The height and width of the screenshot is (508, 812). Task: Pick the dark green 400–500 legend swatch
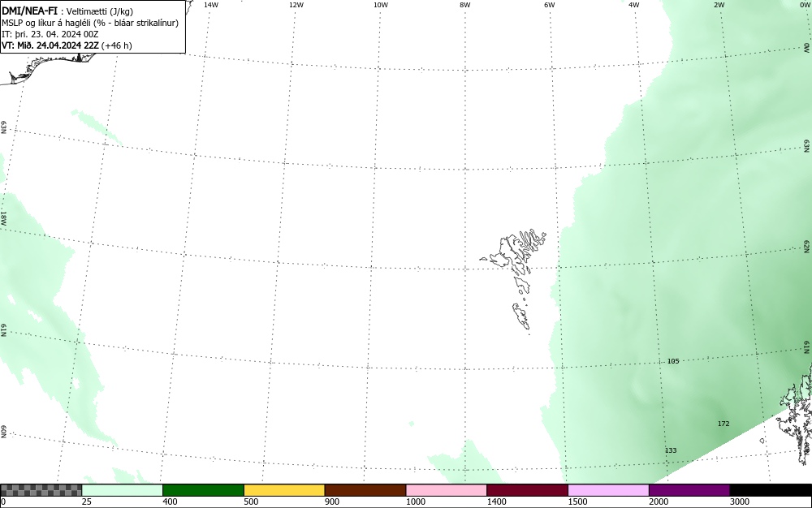tap(203, 490)
